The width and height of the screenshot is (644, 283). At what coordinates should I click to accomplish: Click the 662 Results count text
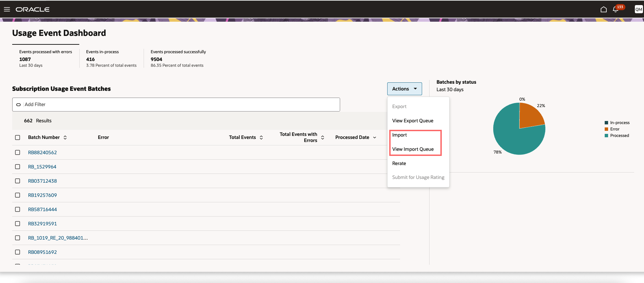coord(38,121)
